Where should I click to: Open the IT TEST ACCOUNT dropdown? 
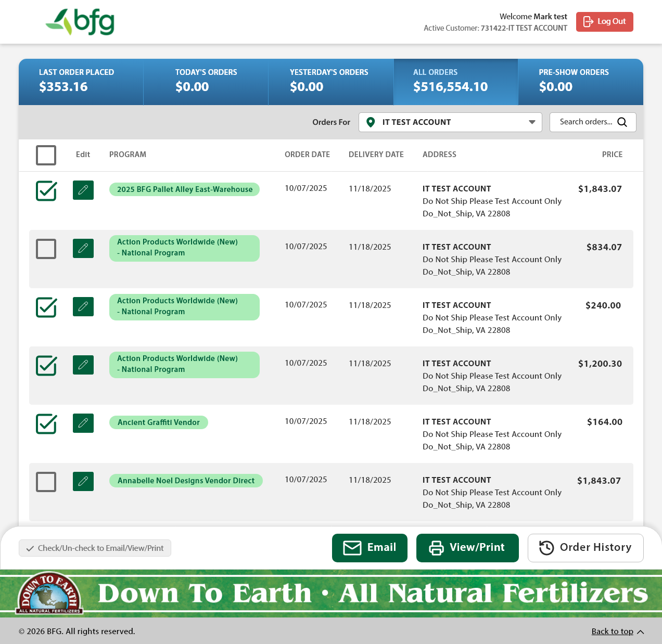click(x=450, y=122)
